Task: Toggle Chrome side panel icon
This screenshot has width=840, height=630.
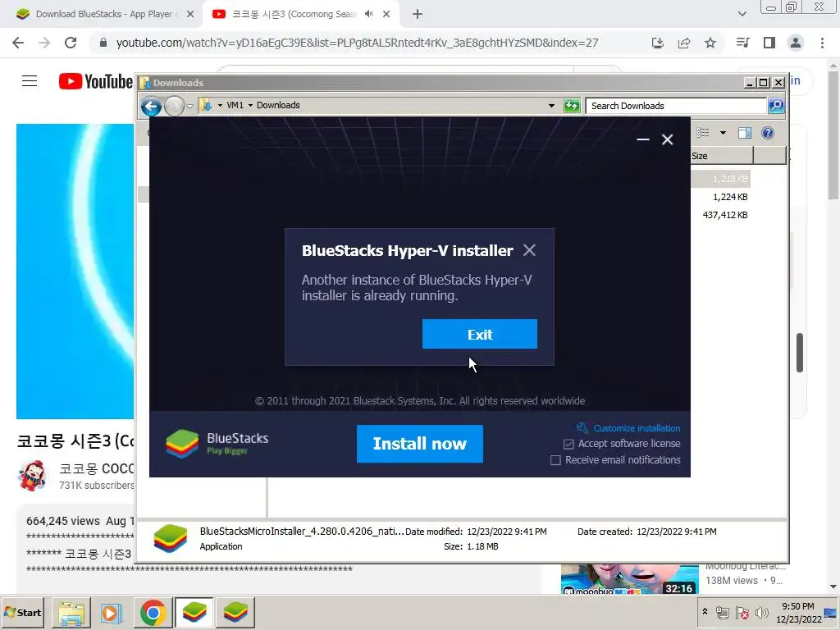Action: coord(769,43)
